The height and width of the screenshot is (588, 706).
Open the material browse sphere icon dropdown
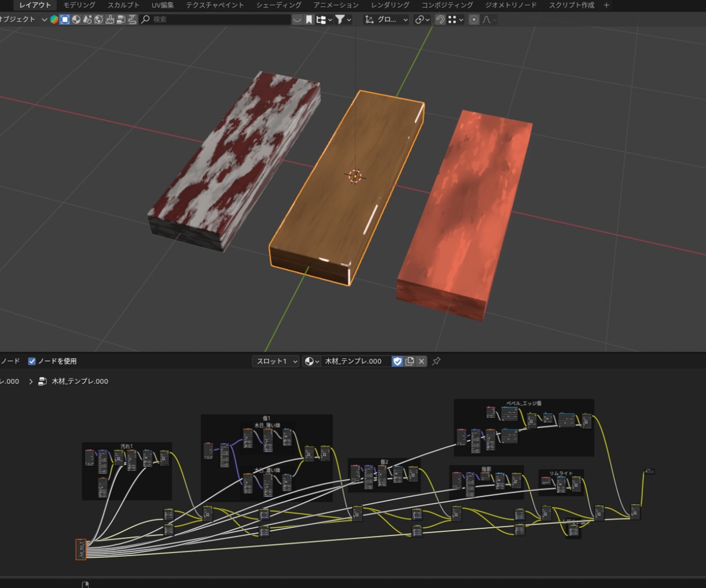[x=312, y=361]
